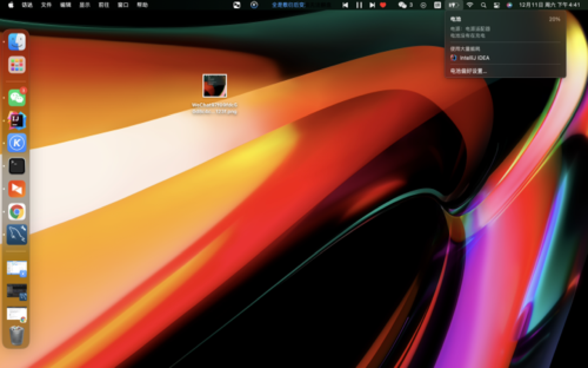588x368 pixels.
Task: Launch IntelliJ IDEA from the Dock
Action: (17, 121)
